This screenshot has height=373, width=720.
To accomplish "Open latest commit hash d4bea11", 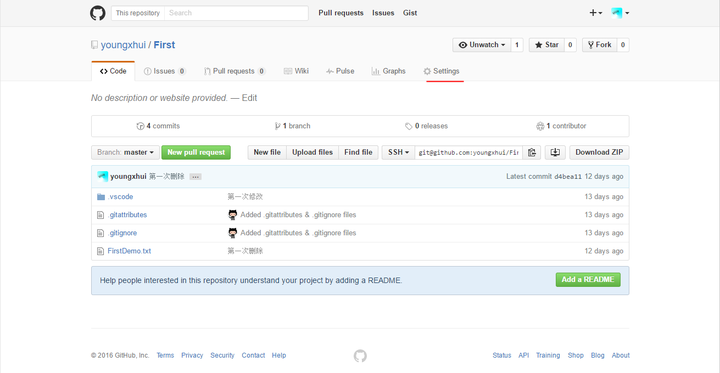I will pyautogui.click(x=568, y=176).
